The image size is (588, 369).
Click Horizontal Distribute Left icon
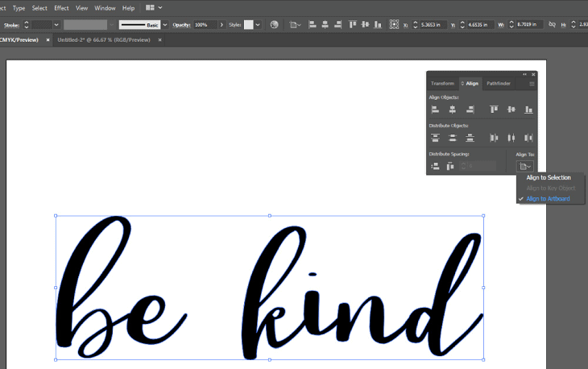pos(494,138)
